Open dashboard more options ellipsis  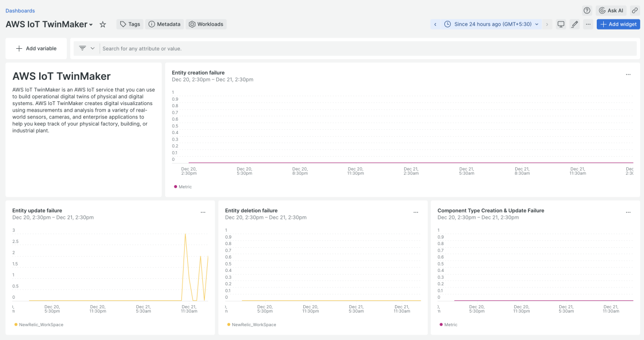[x=589, y=24]
